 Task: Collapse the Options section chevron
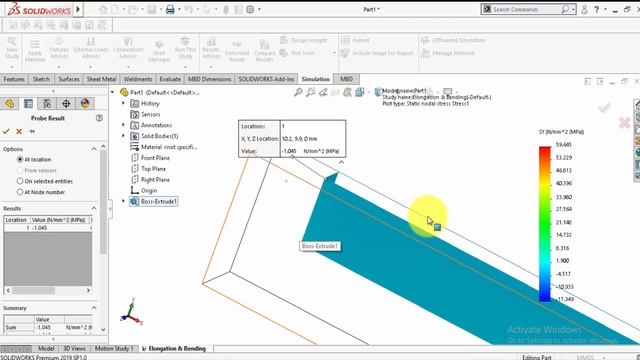point(94,149)
